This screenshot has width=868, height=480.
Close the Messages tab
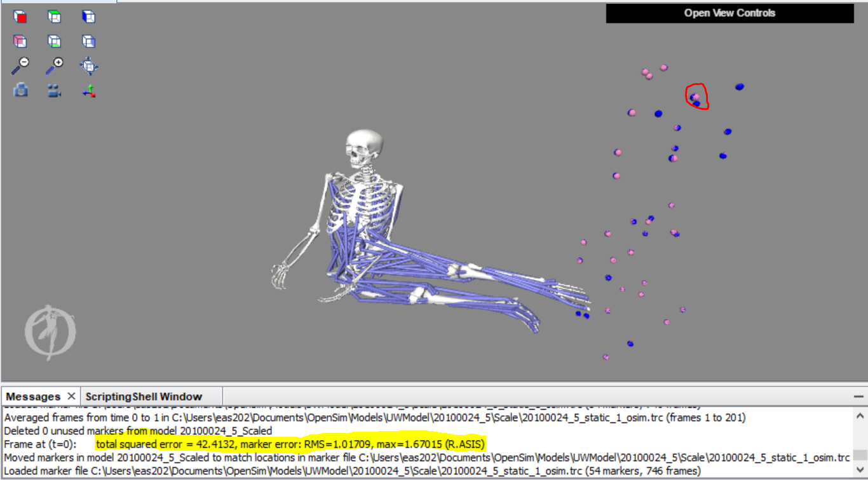tap(71, 396)
